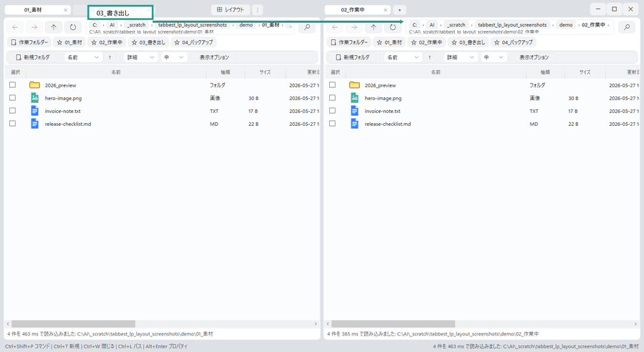This screenshot has height=352, width=644.
Task: Go up one folder in left pane
Action: pos(54,27)
